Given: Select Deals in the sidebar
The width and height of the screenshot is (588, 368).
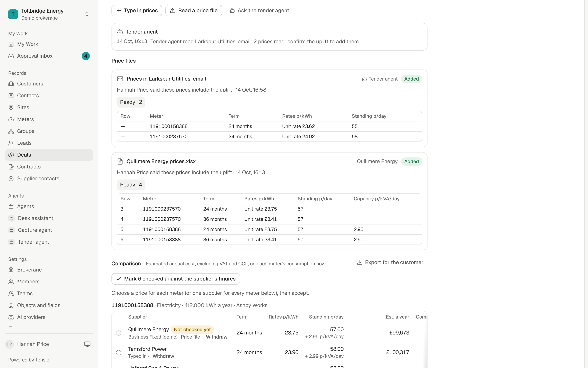Looking at the screenshot, I should pos(49,155).
